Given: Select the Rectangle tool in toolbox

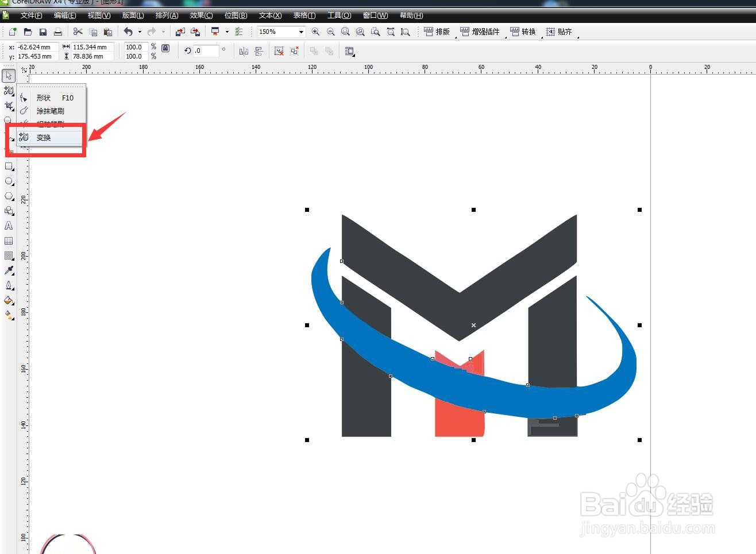Looking at the screenshot, I should [x=9, y=166].
